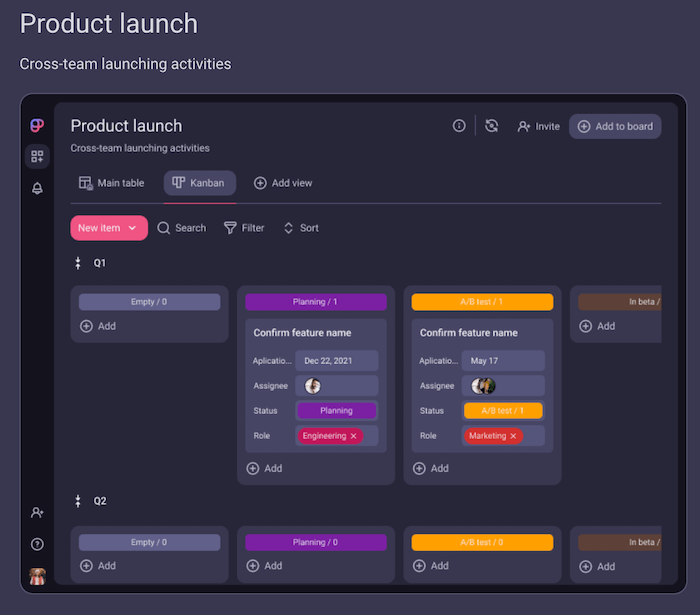Switch to the Main table tab
This screenshot has width=700, height=615.
111,183
